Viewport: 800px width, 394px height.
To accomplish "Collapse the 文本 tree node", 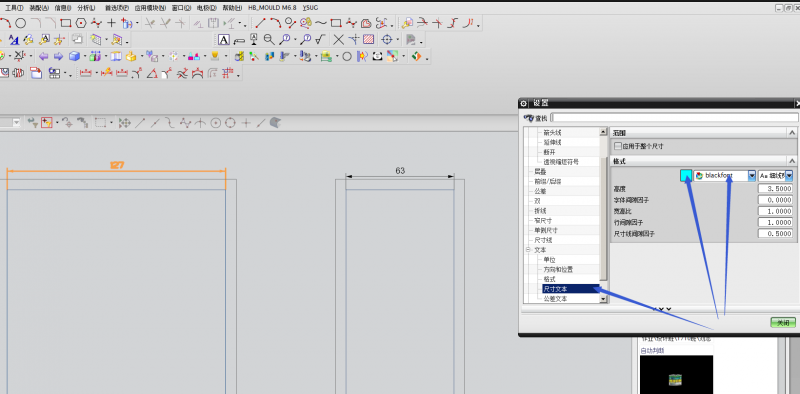I will click(528, 250).
